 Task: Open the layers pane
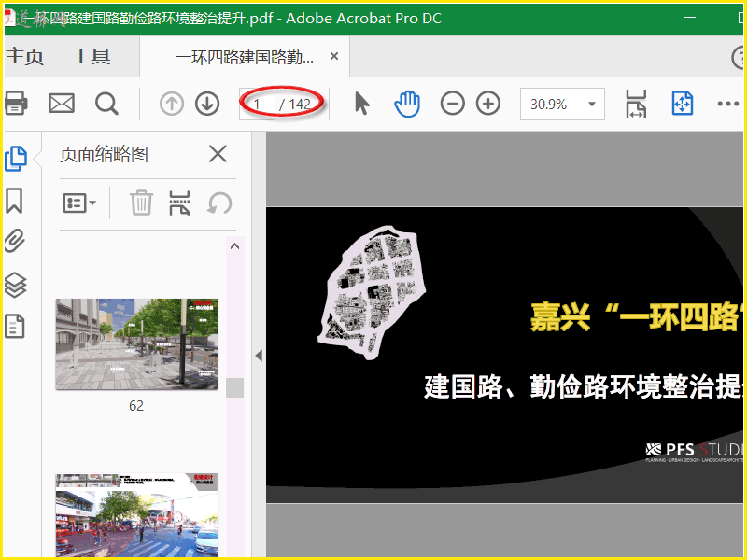[x=15, y=285]
